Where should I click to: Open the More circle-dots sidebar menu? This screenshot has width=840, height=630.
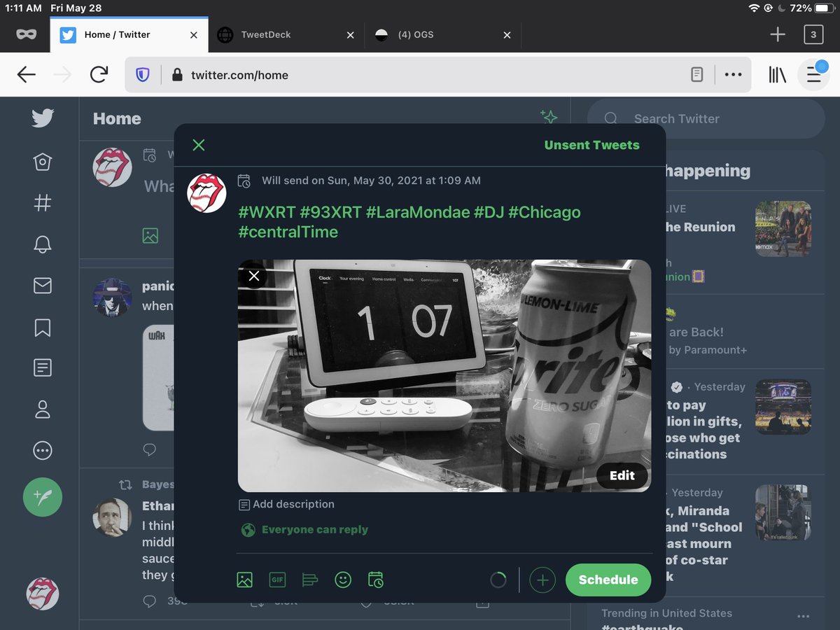tap(43, 451)
